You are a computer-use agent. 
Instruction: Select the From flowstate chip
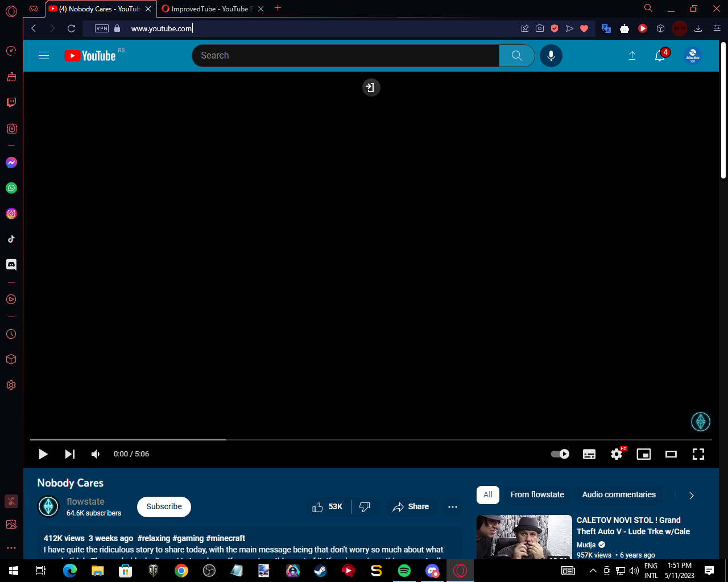(x=537, y=495)
